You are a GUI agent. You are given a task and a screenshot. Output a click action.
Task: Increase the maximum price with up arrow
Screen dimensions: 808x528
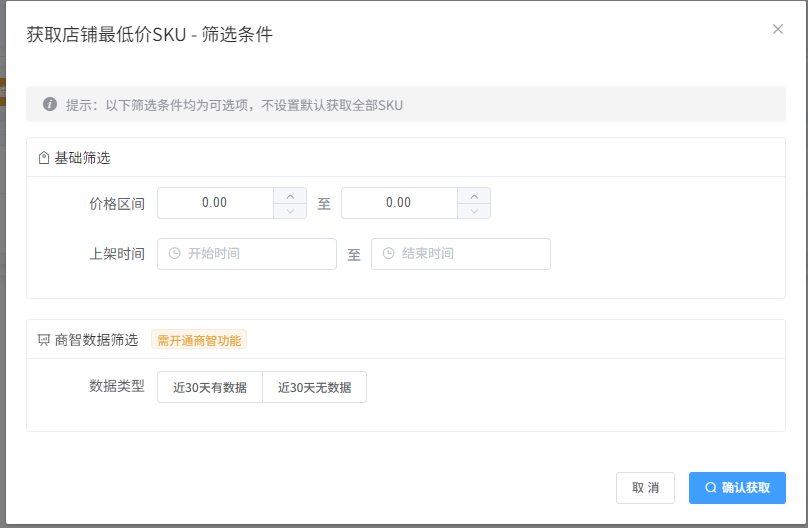pos(474,196)
